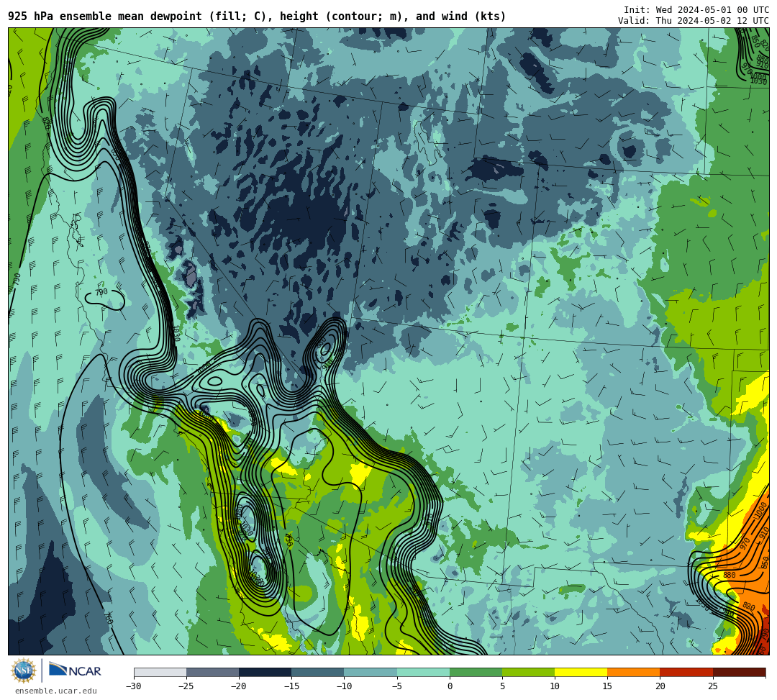This screenshot has width=777, height=700.
Task: Click the 'Init: Wed 2024-05-01 00 UTC' text
Action: pos(696,10)
